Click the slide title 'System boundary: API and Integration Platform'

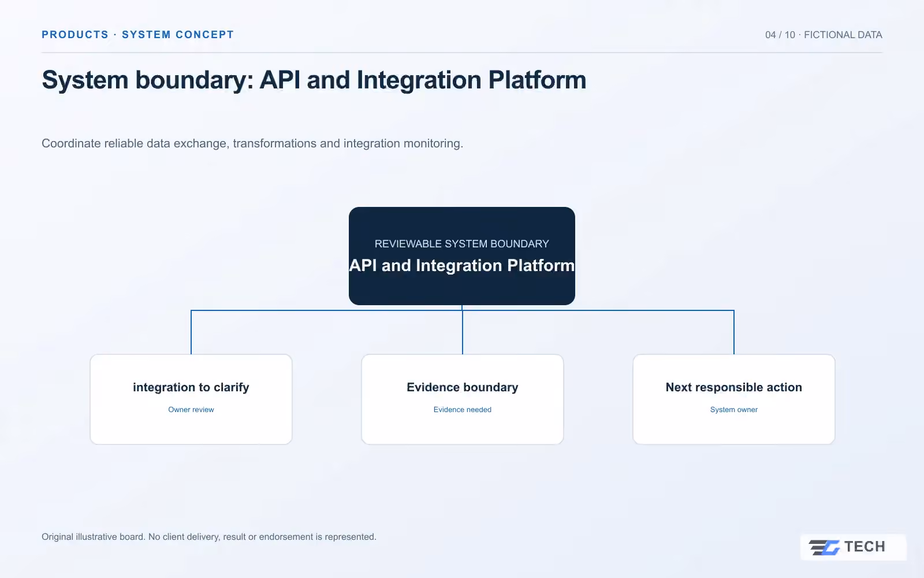[x=314, y=80]
